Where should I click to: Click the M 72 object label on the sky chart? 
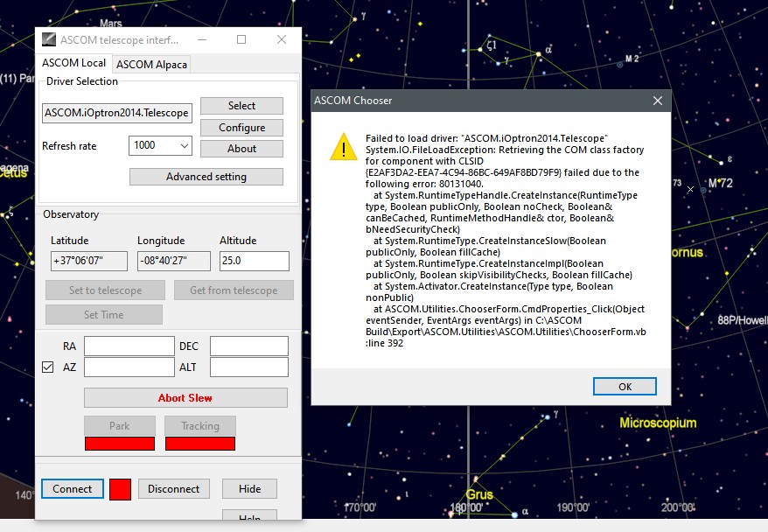pos(721,183)
